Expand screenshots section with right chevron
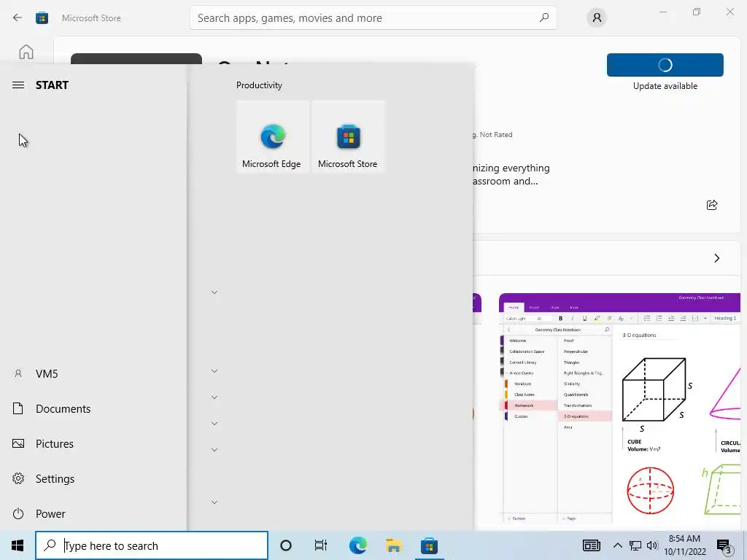Viewport: 747px width, 560px height. 716,258
